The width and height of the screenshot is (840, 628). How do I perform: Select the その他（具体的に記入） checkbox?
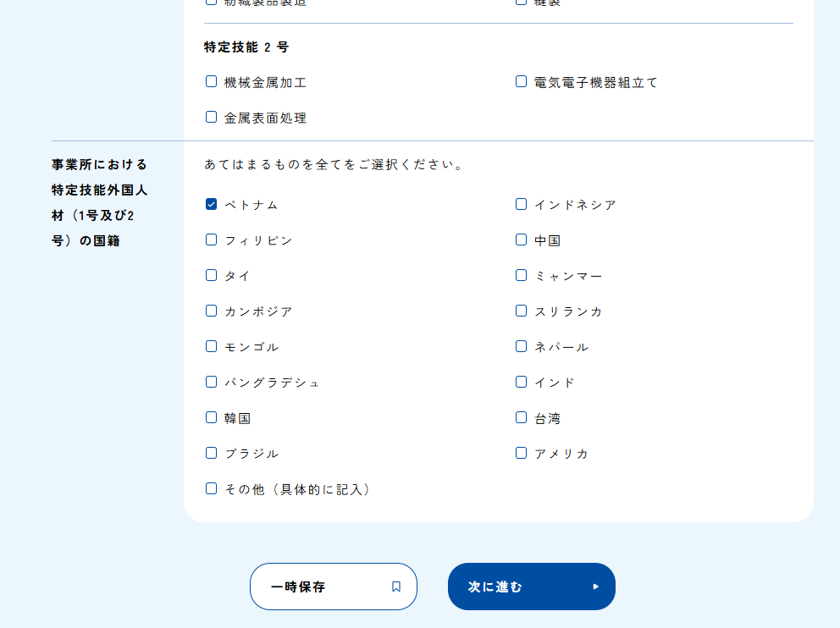212,488
